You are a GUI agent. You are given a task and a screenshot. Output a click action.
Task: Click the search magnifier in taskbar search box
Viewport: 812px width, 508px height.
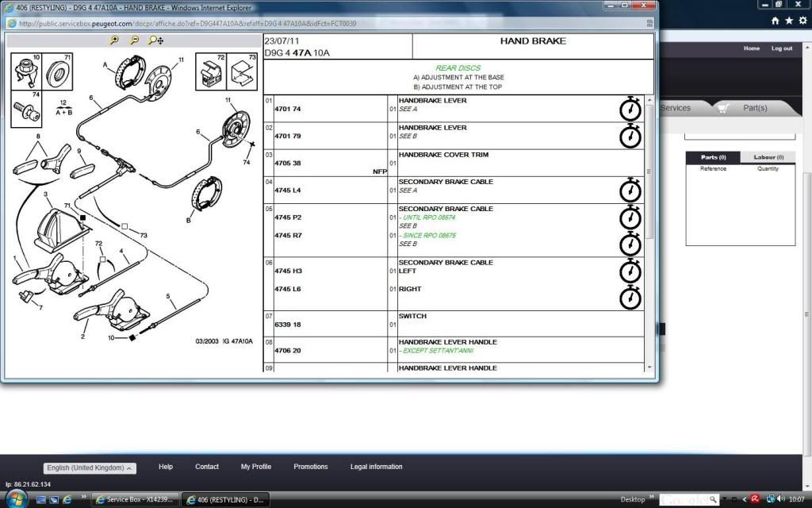click(713, 499)
